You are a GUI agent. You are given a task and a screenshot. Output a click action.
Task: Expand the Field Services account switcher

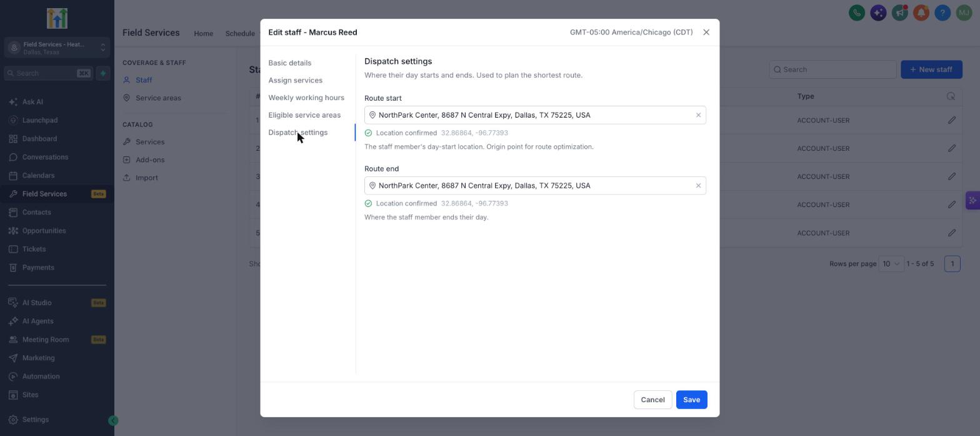click(57, 48)
